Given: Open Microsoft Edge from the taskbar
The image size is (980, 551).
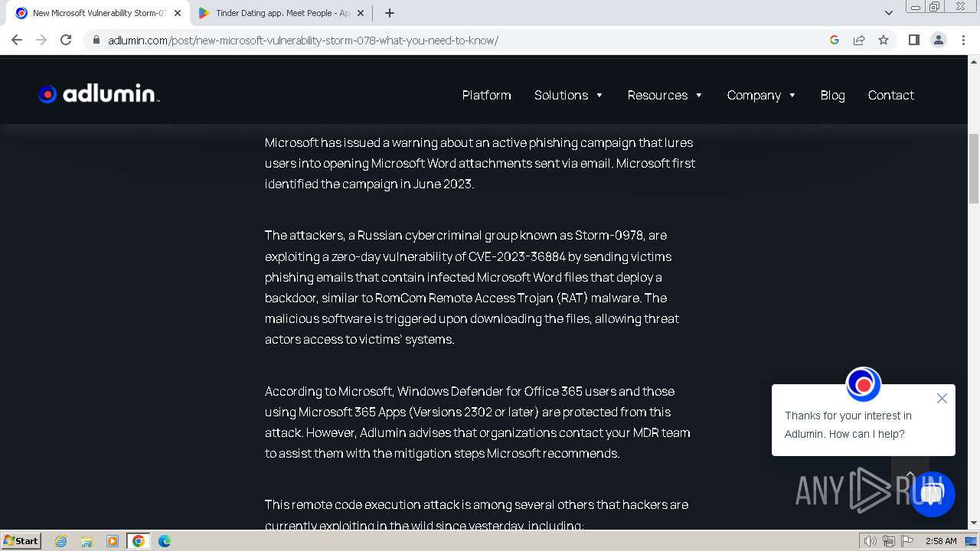Looking at the screenshot, I should pyautogui.click(x=165, y=540).
